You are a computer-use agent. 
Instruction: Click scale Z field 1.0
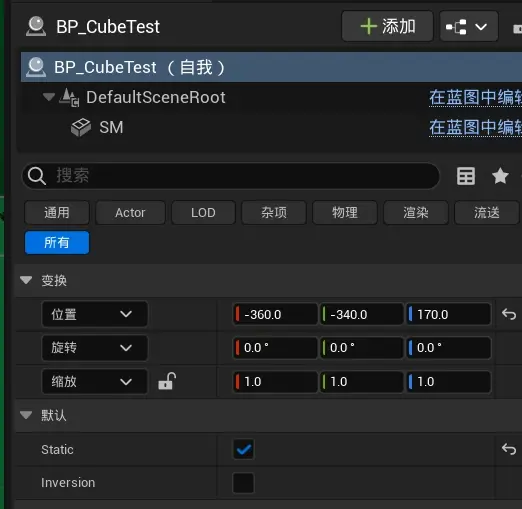(448, 381)
